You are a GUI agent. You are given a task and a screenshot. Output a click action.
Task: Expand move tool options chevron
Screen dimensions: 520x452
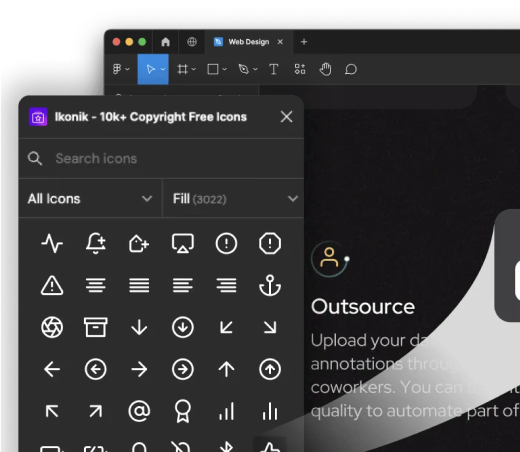pos(163,69)
